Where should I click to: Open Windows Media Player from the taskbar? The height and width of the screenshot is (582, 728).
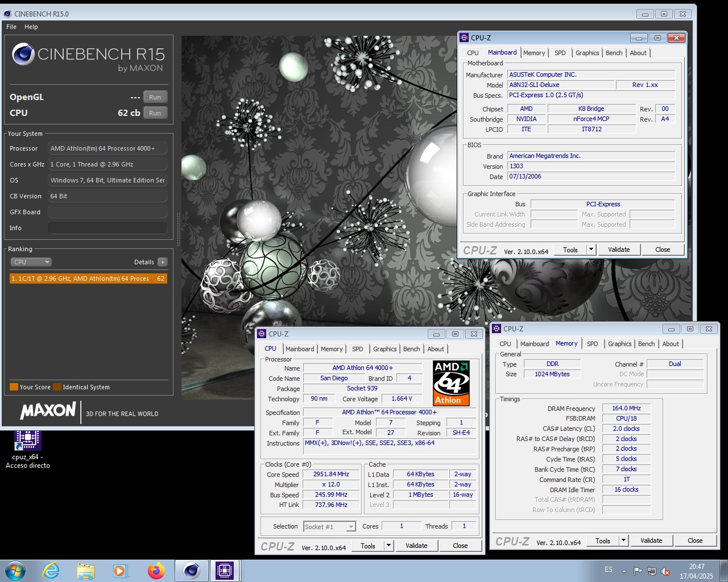[120, 571]
